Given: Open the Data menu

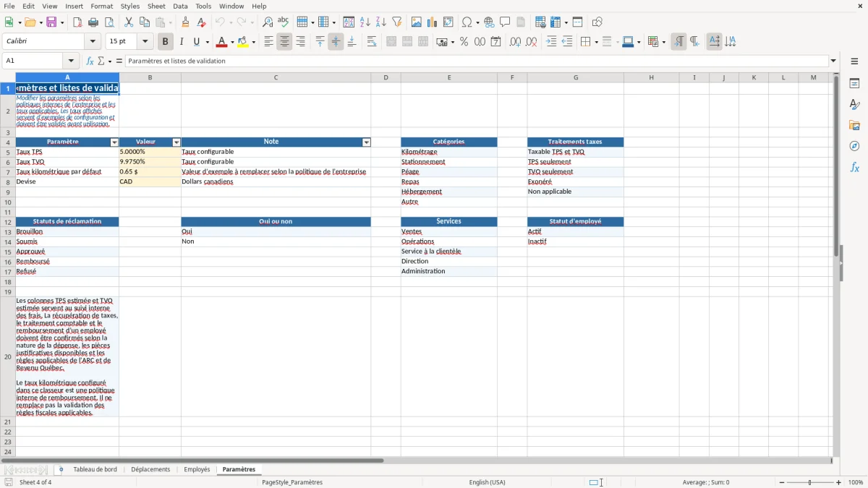Looking at the screenshot, I should pos(180,6).
